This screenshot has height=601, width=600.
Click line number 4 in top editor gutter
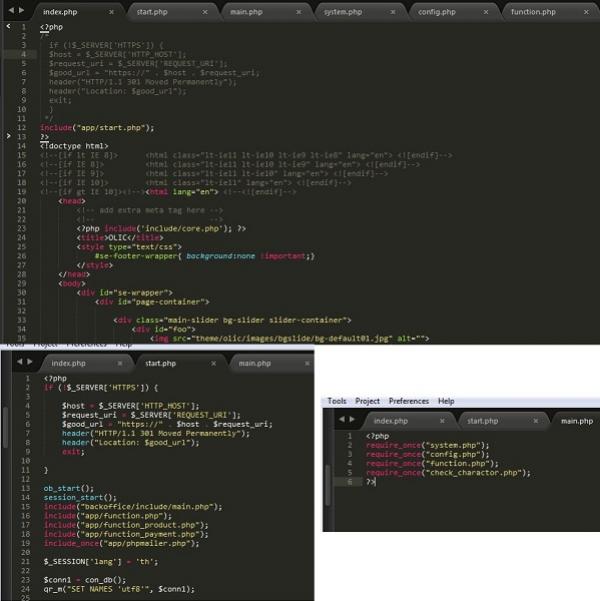tap(23, 54)
